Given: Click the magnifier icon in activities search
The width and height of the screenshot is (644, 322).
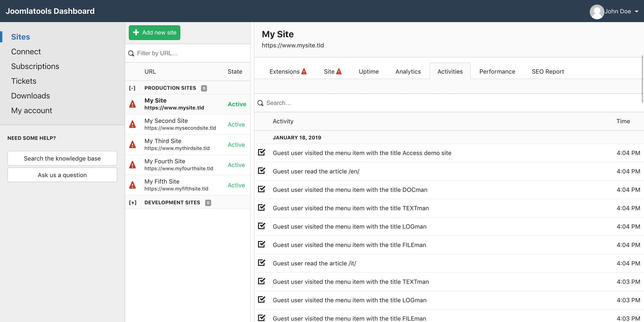Looking at the screenshot, I should coord(260,103).
